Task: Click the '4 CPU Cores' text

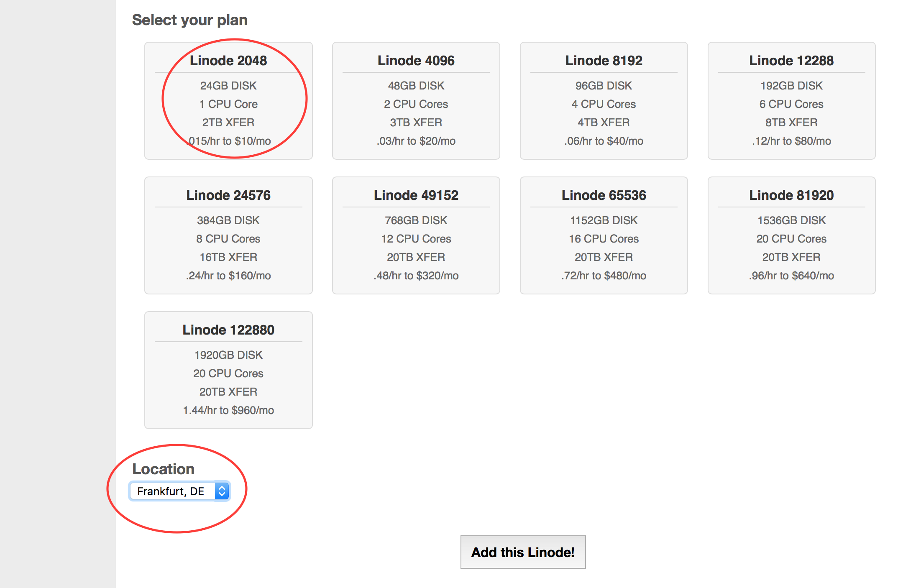Action: coord(604,104)
